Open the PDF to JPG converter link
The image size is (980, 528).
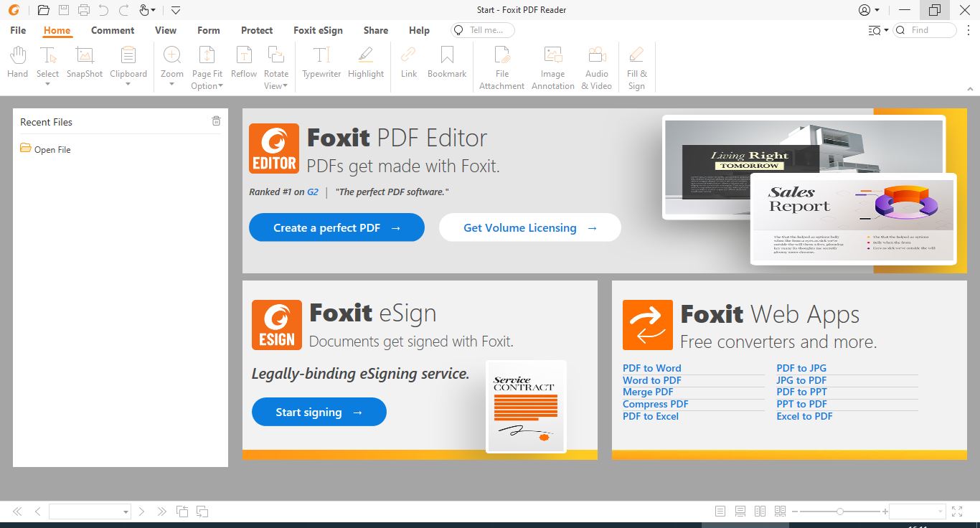coord(801,368)
